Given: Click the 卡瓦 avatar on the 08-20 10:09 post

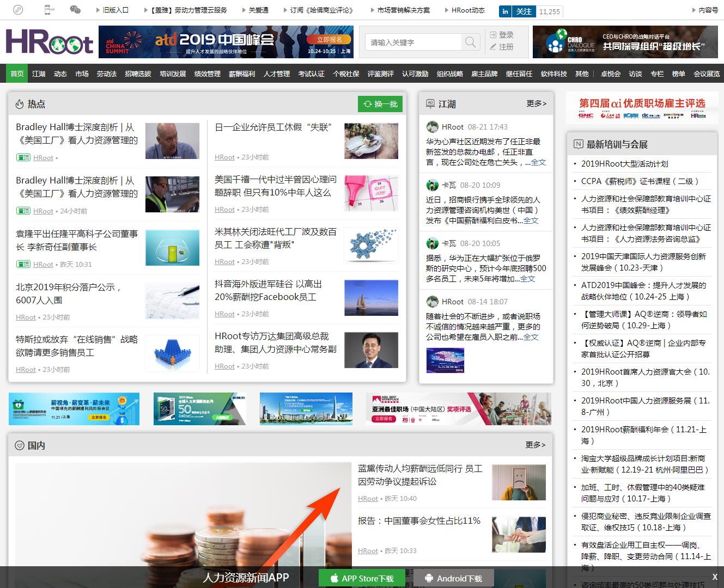Looking at the screenshot, I should [432, 185].
